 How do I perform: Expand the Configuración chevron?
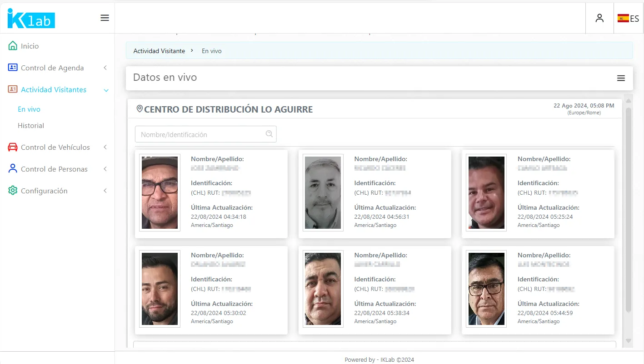[x=105, y=191]
